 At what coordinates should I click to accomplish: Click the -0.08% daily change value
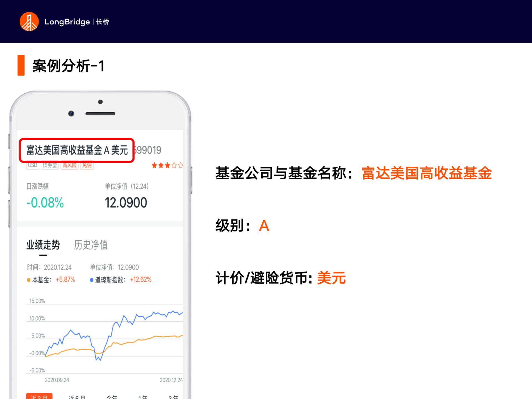click(x=45, y=203)
